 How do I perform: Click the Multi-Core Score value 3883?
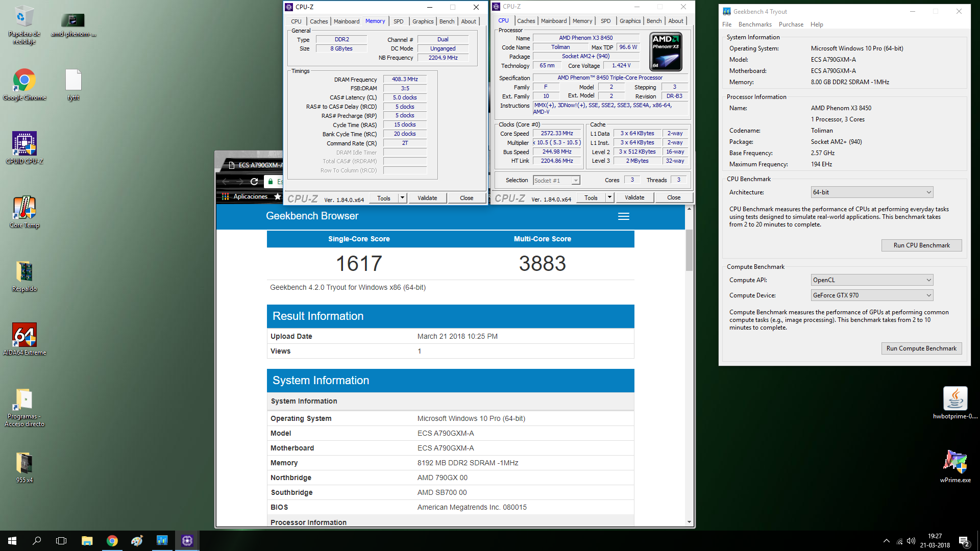[542, 264]
